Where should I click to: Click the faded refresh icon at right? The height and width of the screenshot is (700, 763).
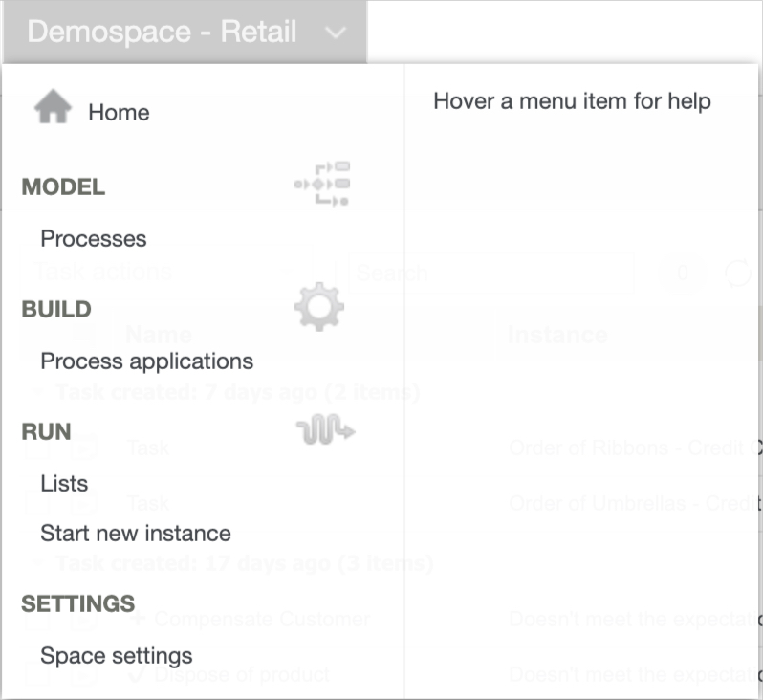pyautogui.click(x=738, y=273)
